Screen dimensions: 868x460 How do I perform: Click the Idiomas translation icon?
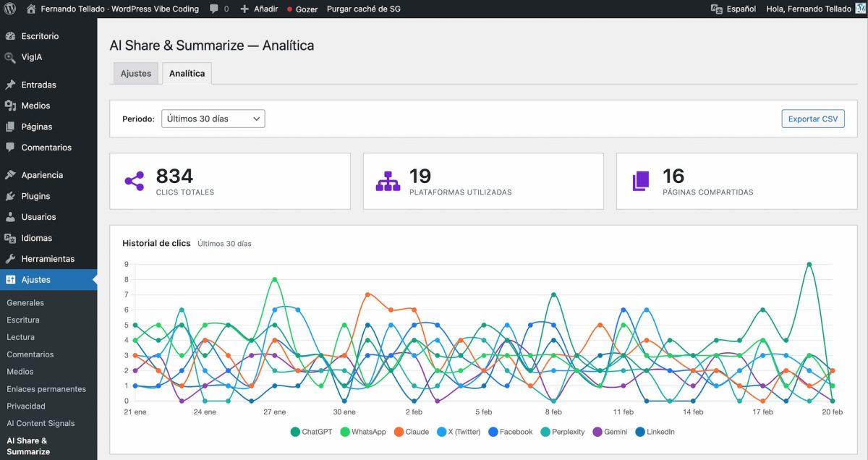tap(10, 238)
